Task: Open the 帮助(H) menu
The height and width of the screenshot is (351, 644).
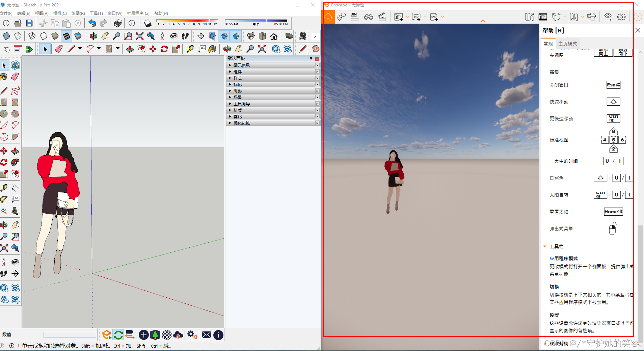Action: pos(161,13)
